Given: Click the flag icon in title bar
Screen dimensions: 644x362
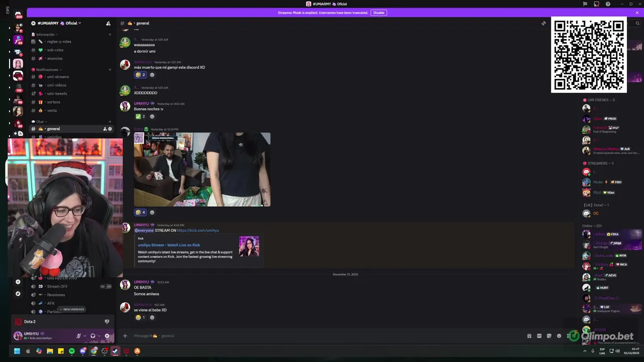Looking at the screenshot, I should pyautogui.click(x=585, y=4).
